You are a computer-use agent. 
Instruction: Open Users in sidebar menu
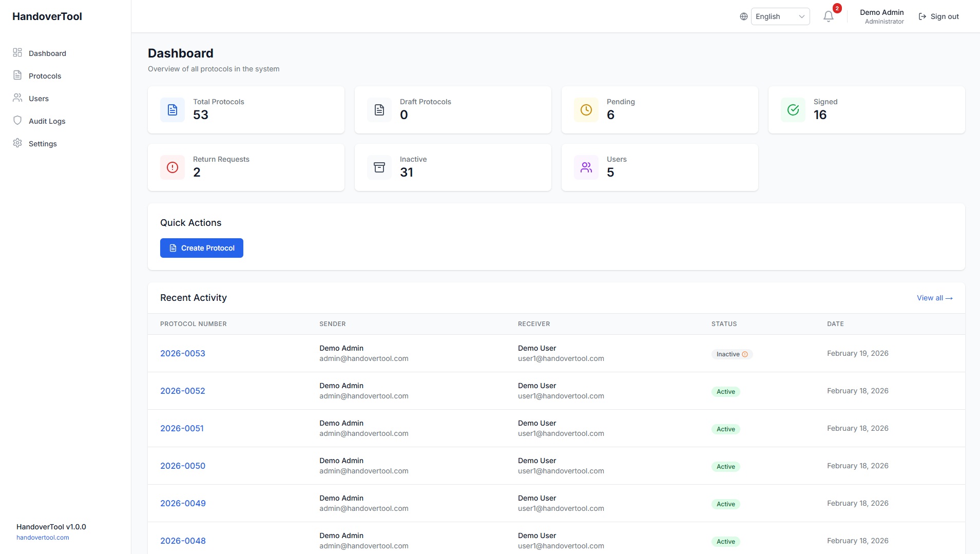39,98
